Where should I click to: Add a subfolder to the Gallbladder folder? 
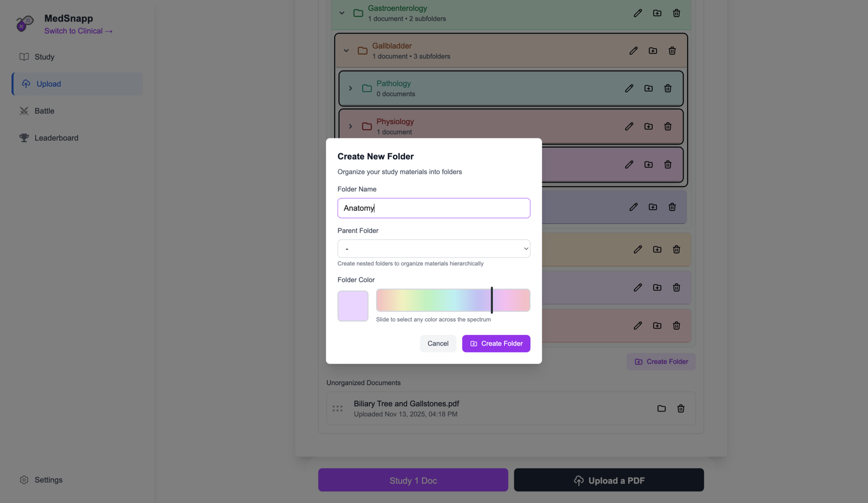click(652, 51)
